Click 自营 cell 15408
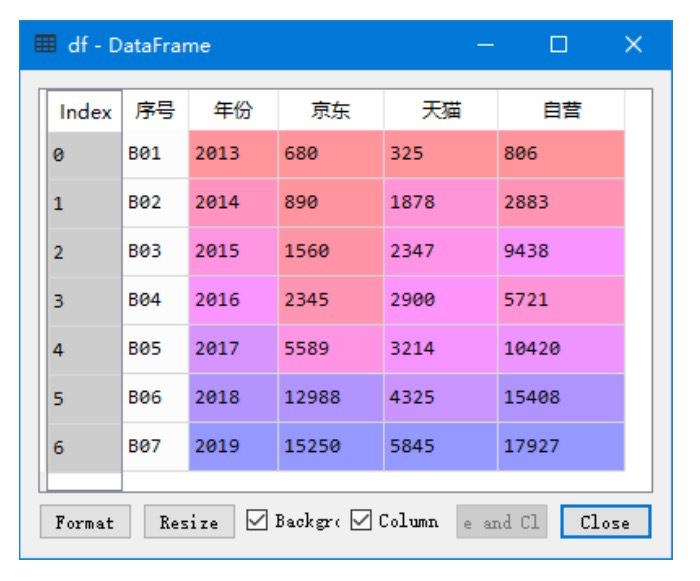The height and width of the screenshot is (581, 700). click(561, 397)
